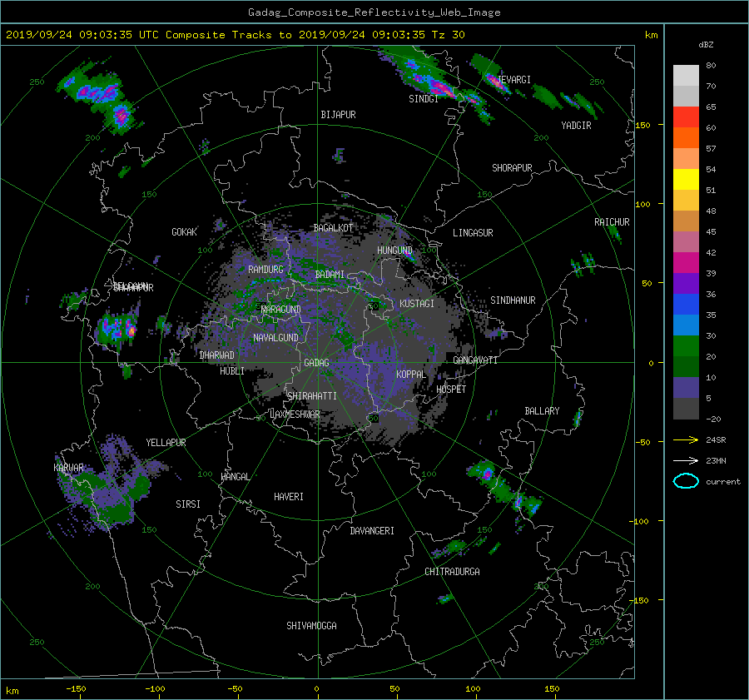Click the JEVARGI city label
The width and height of the screenshot is (749, 700).
coord(514,80)
